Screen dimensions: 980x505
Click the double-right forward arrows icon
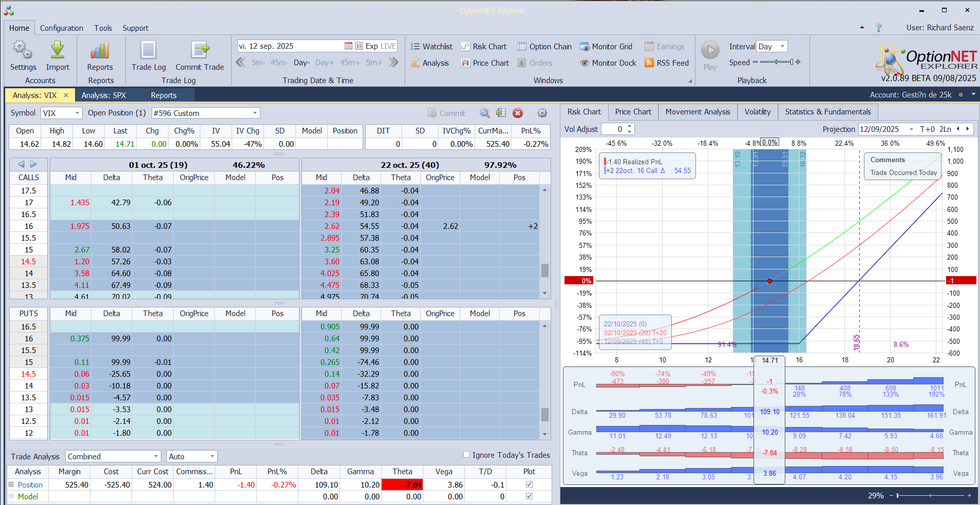(393, 63)
